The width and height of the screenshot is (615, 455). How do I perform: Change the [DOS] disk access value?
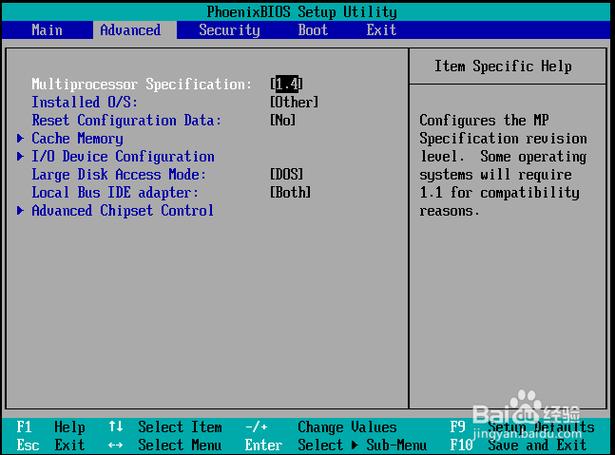287,175
